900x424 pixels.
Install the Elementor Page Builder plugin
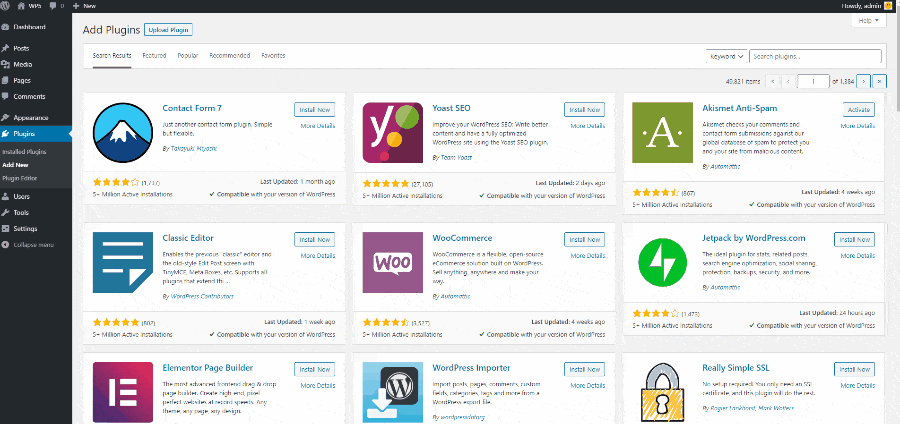(x=315, y=369)
